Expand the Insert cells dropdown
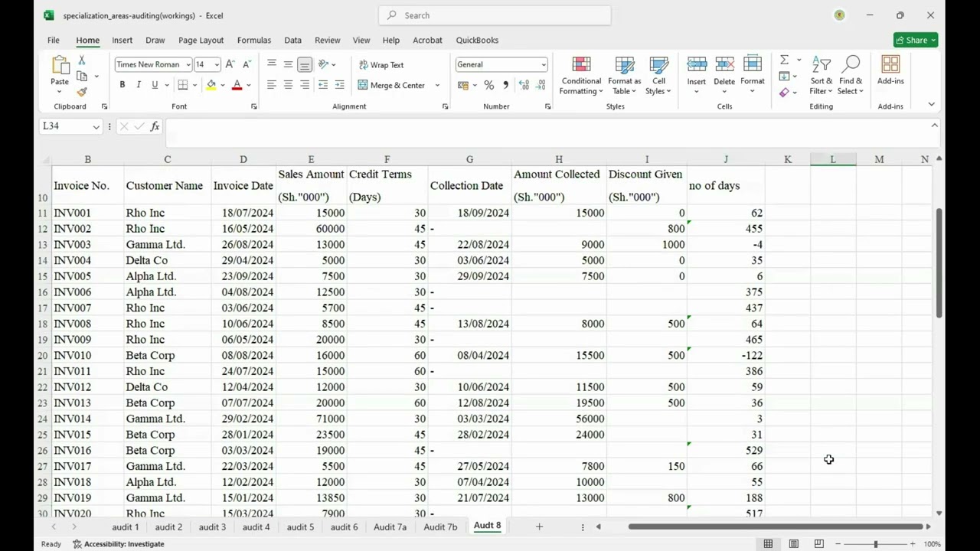 point(697,92)
